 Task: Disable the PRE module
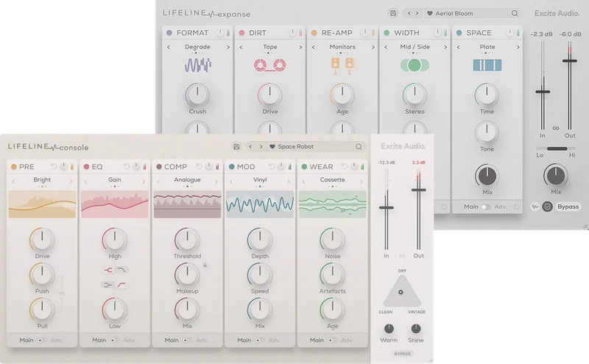(x=14, y=167)
